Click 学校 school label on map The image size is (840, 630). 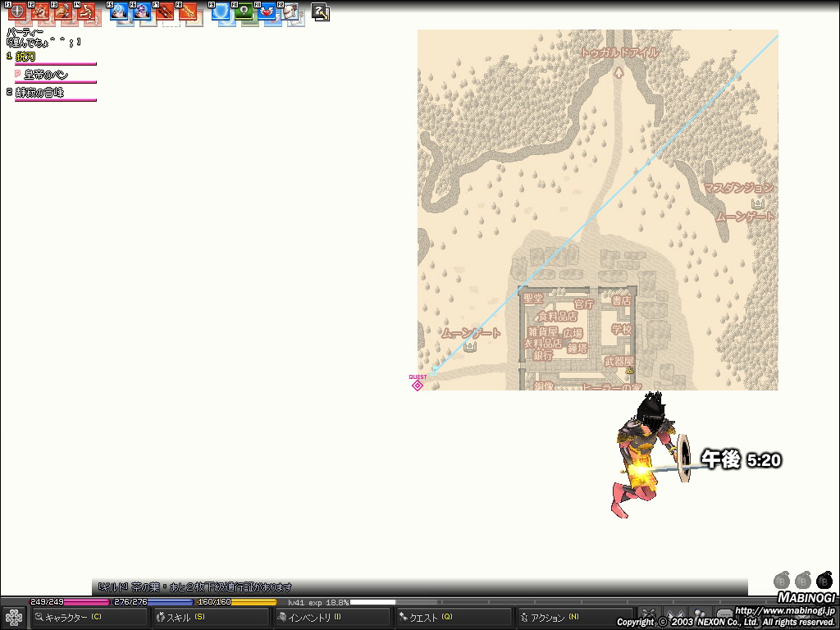tap(622, 329)
